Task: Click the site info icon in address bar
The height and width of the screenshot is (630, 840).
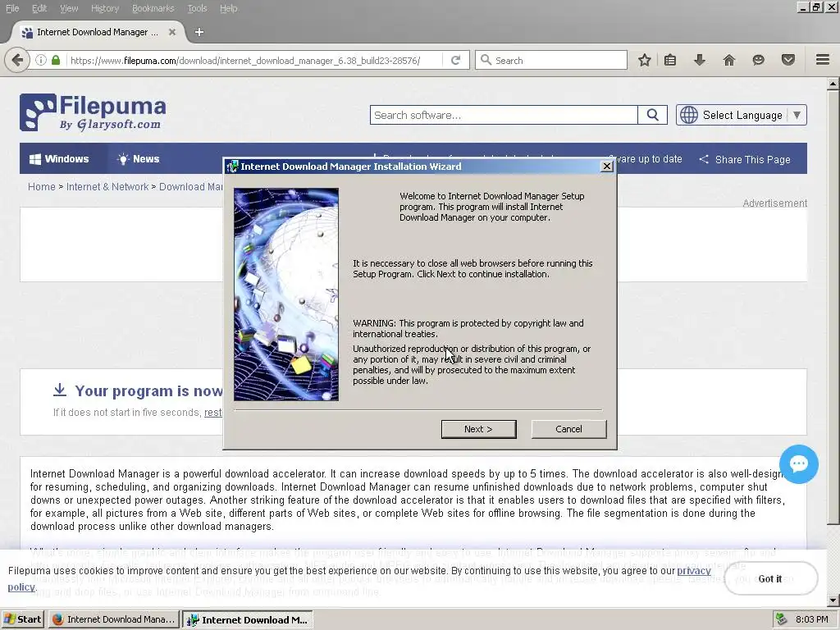Action: [x=41, y=60]
